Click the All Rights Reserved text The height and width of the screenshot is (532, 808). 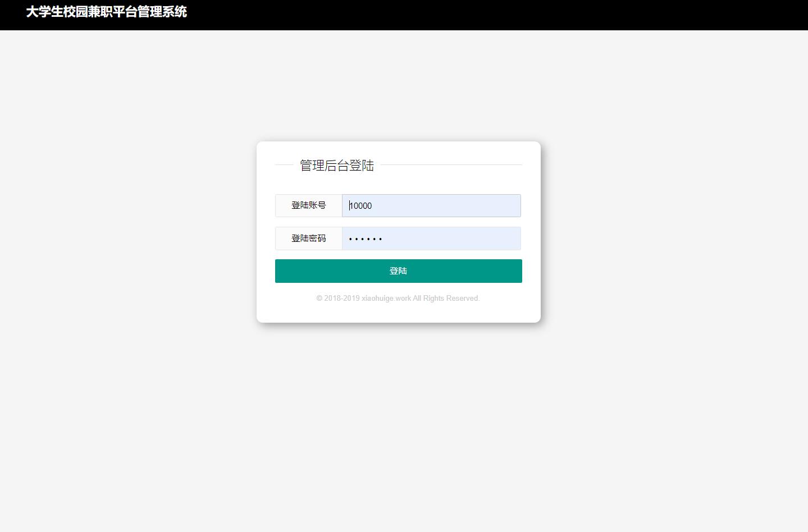coord(446,298)
